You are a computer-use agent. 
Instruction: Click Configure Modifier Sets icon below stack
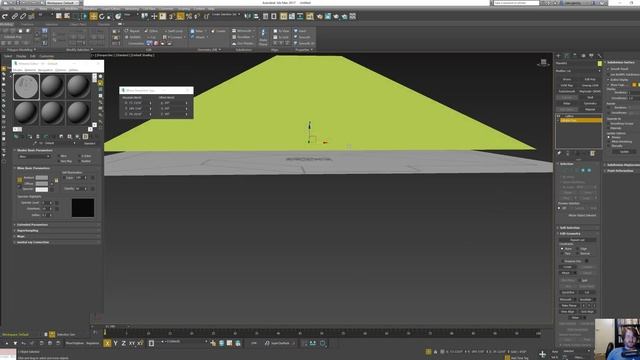[592, 153]
